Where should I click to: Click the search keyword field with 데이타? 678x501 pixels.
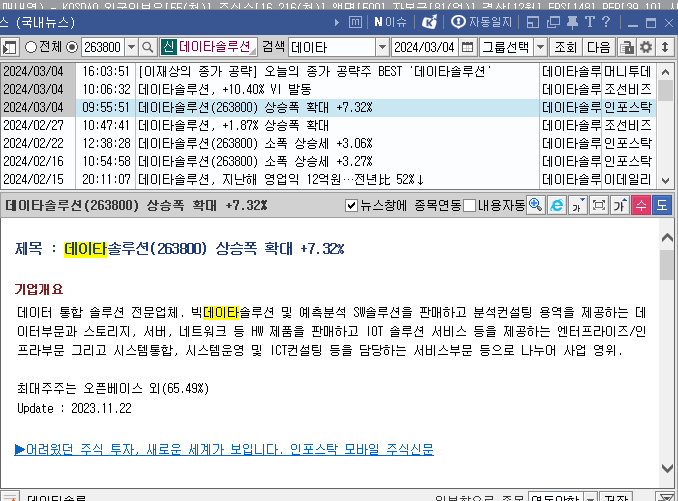332,47
